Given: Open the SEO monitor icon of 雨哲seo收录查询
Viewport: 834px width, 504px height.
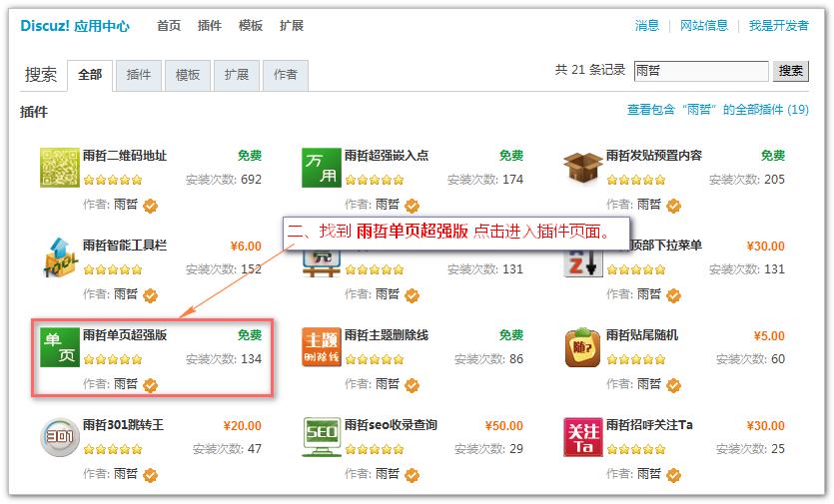Looking at the screenshot, I should click(322, 437).
